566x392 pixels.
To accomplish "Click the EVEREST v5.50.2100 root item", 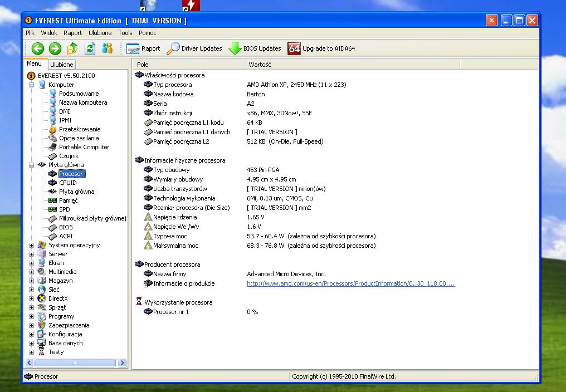I will [x=66, y=76].
